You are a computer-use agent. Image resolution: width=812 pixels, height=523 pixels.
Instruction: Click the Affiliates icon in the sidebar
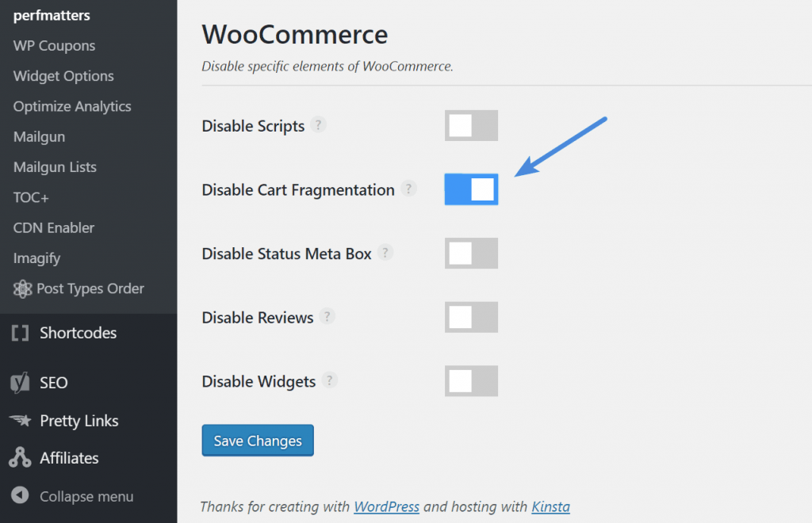(x=21, y=458)
